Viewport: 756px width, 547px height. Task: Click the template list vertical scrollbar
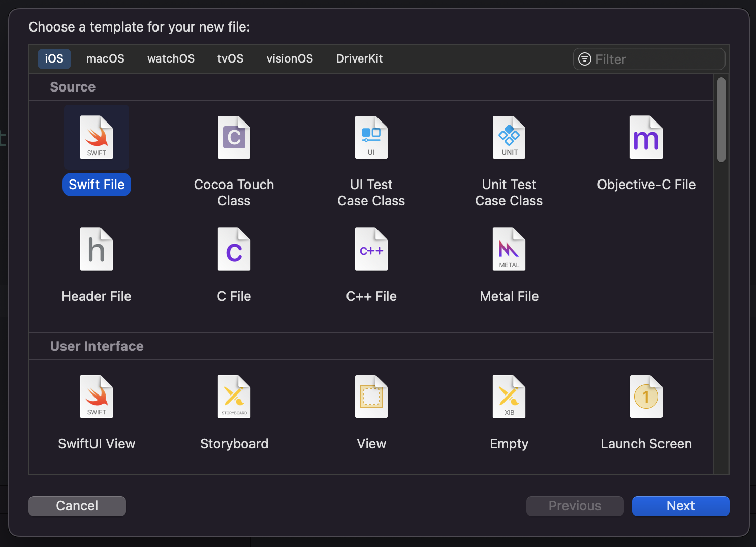721,120
